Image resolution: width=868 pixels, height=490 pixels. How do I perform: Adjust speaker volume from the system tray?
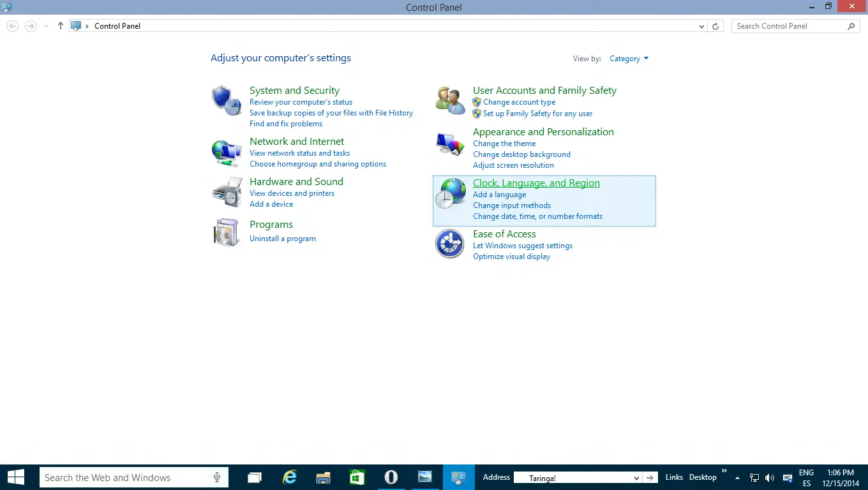(x=770, y=477)
